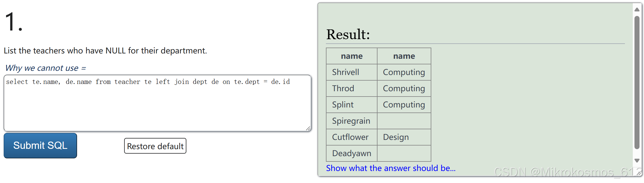
Task: Click the 'Computing' cell next to Throd
Action: pos(404,88)
